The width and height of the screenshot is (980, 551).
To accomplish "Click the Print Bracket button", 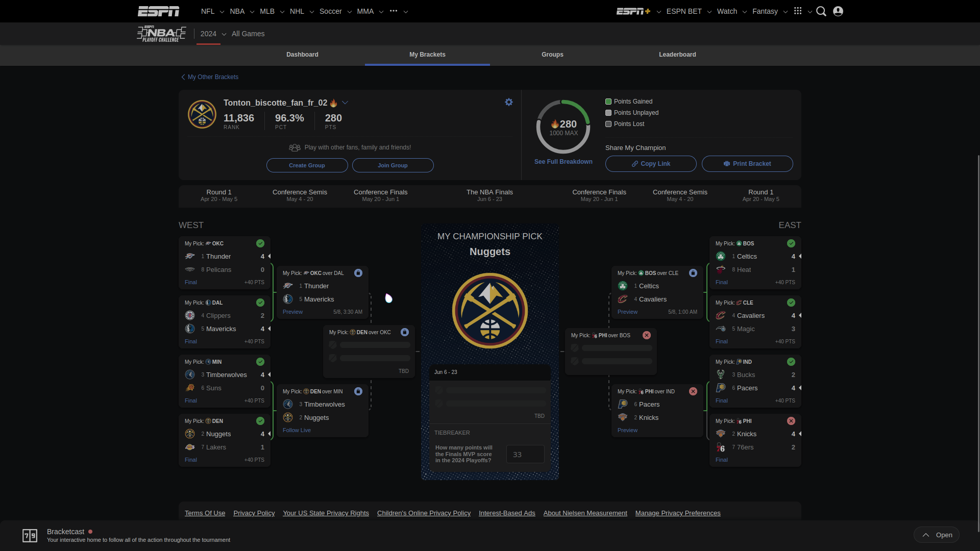I will pos(747,164).
